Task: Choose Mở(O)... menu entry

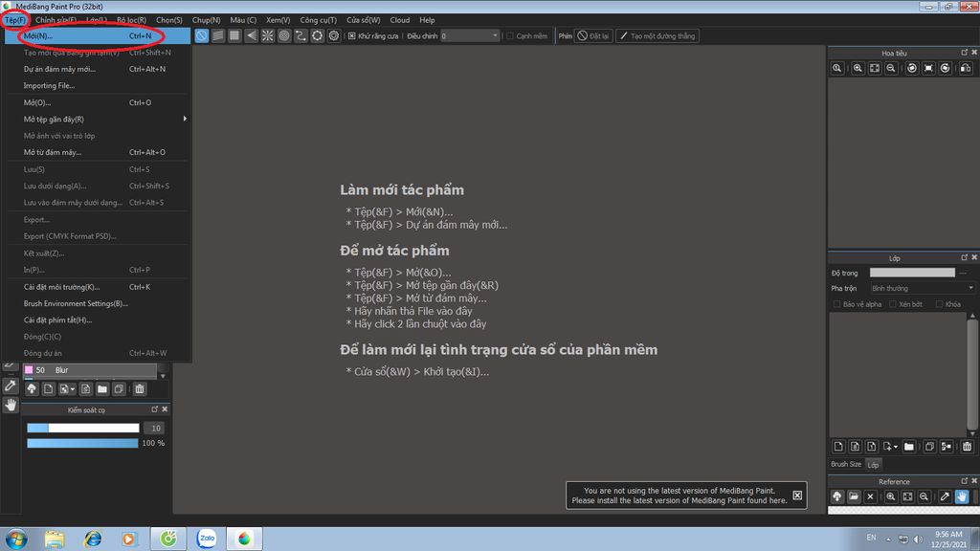Action: point(97,102)
